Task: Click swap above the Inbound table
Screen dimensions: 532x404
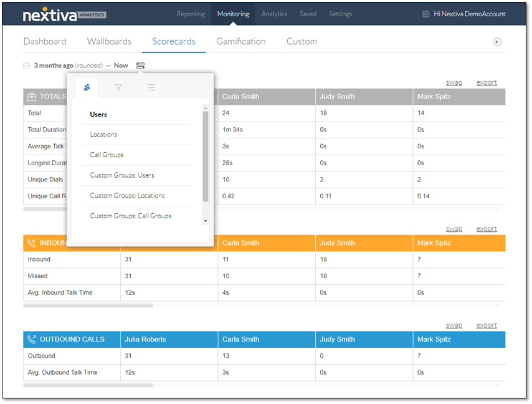Action: [x=454, y=229]
